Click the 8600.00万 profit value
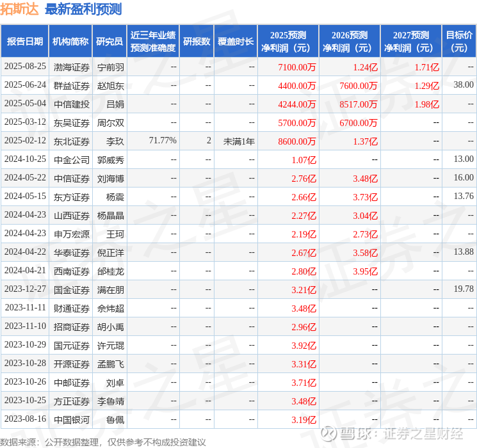Screen dimensions: 477x448 [296, 141]
